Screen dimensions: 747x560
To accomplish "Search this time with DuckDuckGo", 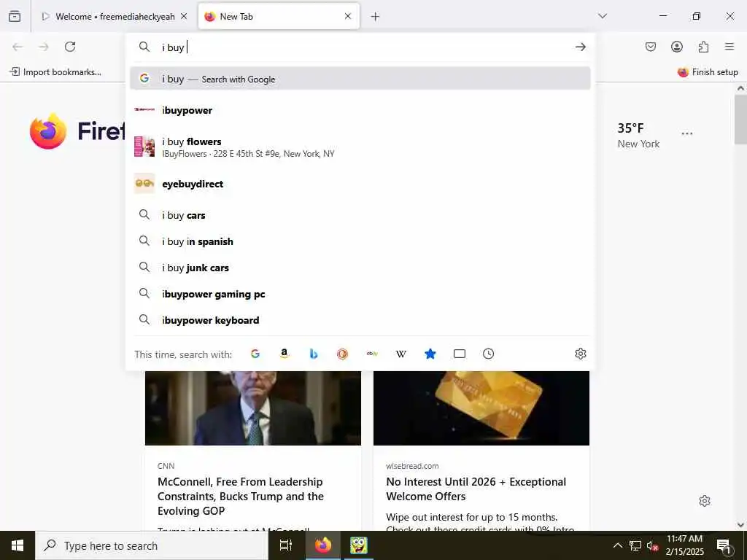I will (x=343, y=354).
